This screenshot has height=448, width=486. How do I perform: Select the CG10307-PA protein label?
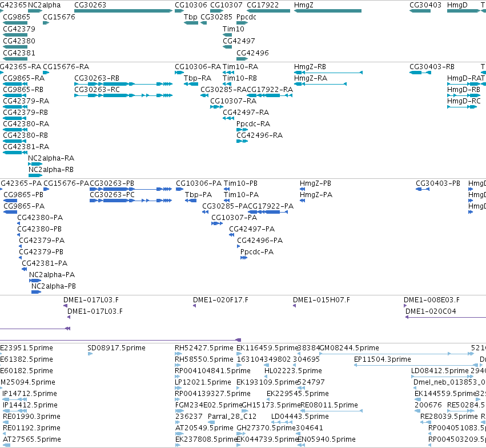234,218
